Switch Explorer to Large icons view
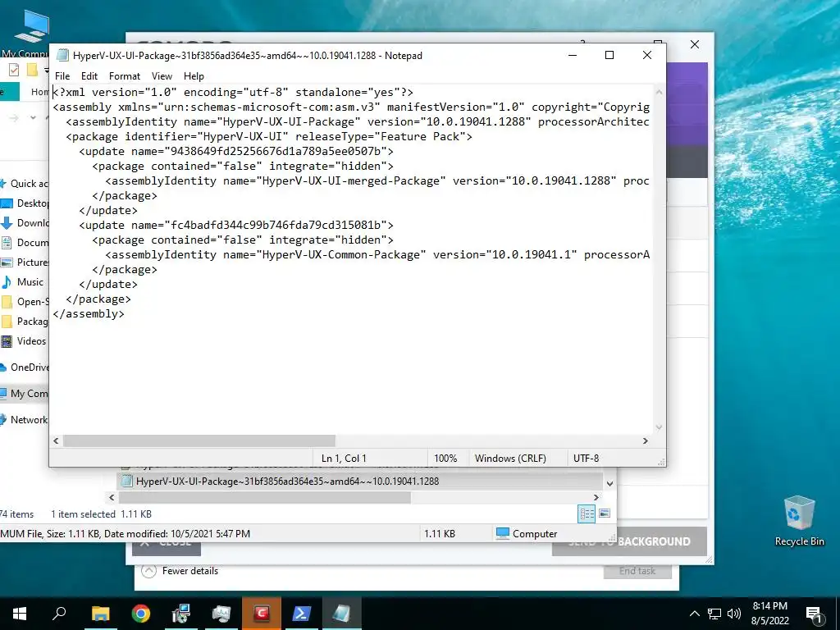 (605, 514)
